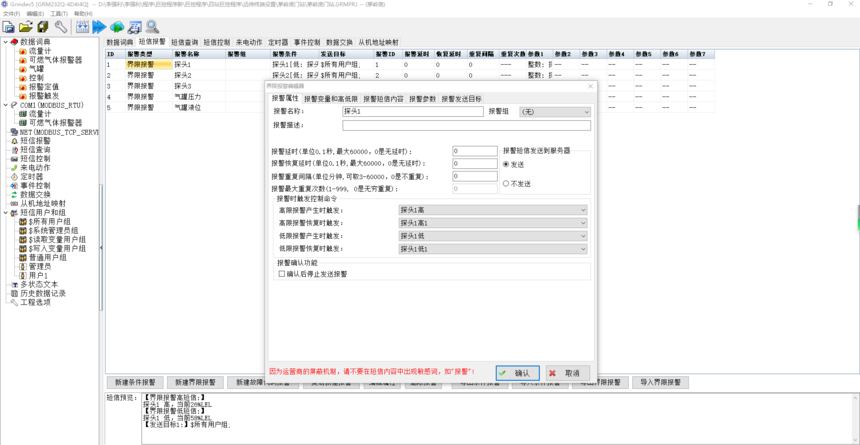860x445 pixels.
Task: Open 工程选项 item in tree
Action: 35,302
